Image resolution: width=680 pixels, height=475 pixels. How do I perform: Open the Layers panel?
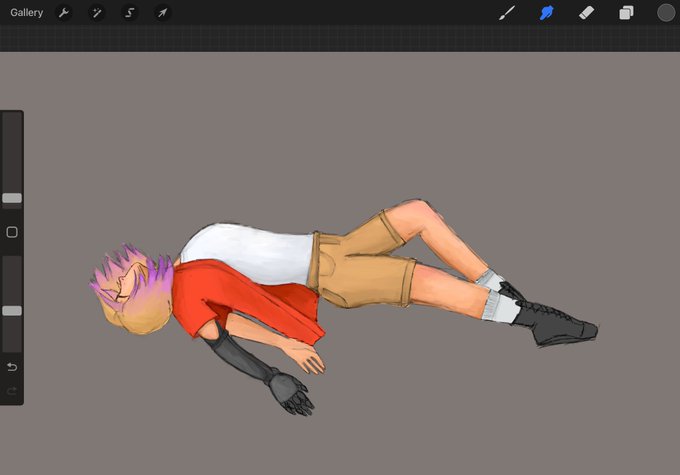click(626, 13)
